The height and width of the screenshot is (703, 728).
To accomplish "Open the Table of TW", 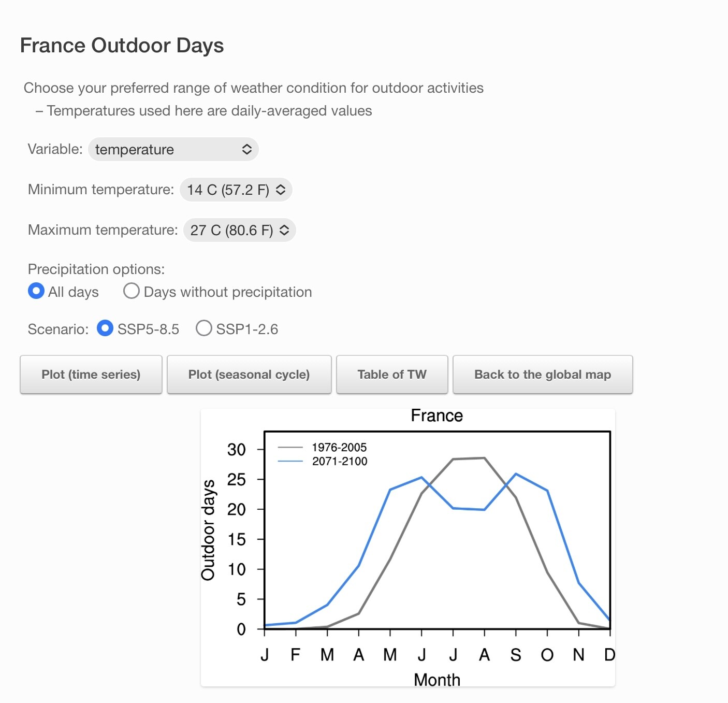I will coord(392,375).
